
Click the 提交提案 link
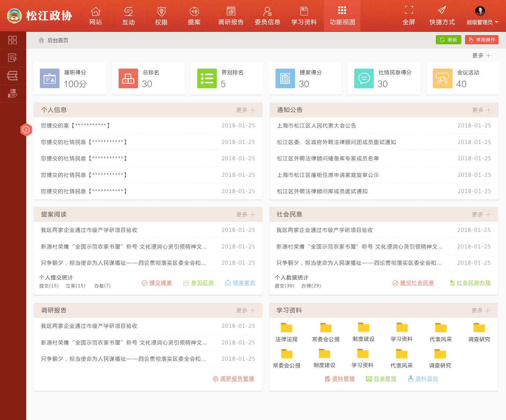[x=157, y=283]
